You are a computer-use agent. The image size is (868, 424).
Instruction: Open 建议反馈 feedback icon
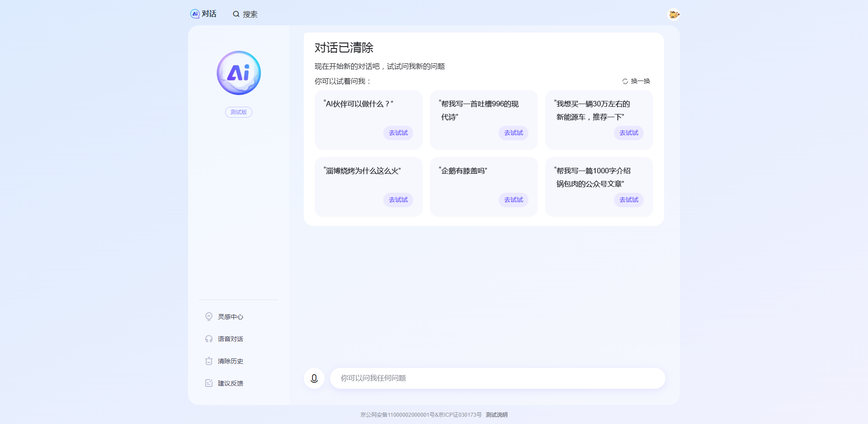coord(208,383)
